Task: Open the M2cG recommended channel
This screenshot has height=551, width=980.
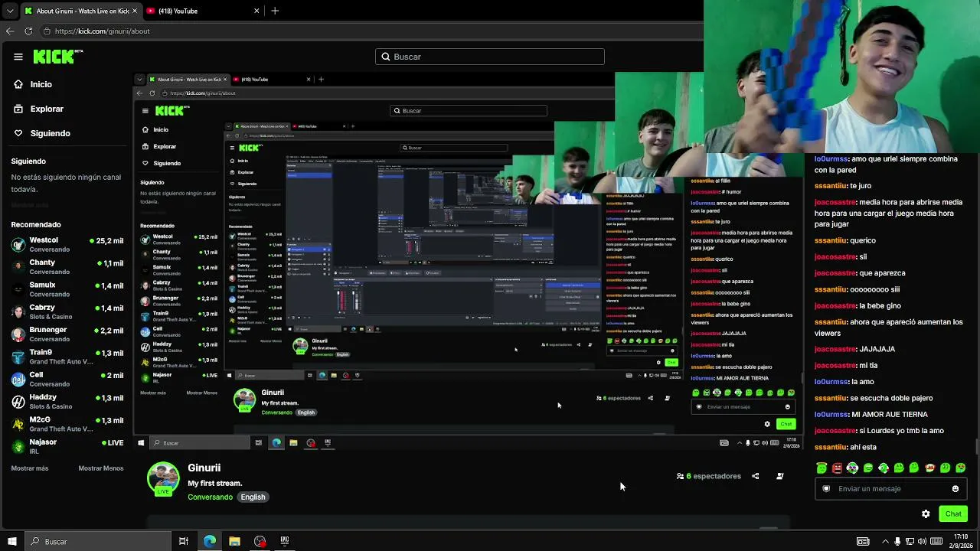Action: coord(67,424)
